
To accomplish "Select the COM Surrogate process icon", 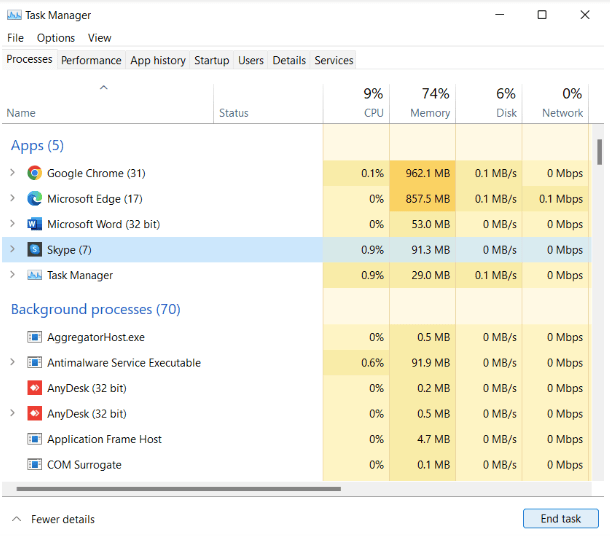I will click(35, 464).
